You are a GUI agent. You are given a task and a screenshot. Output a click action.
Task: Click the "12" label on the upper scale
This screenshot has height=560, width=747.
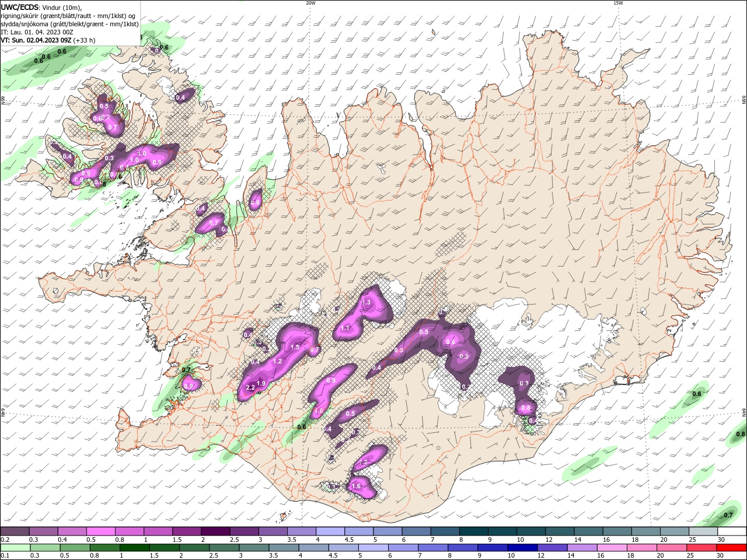click(549, 540)
